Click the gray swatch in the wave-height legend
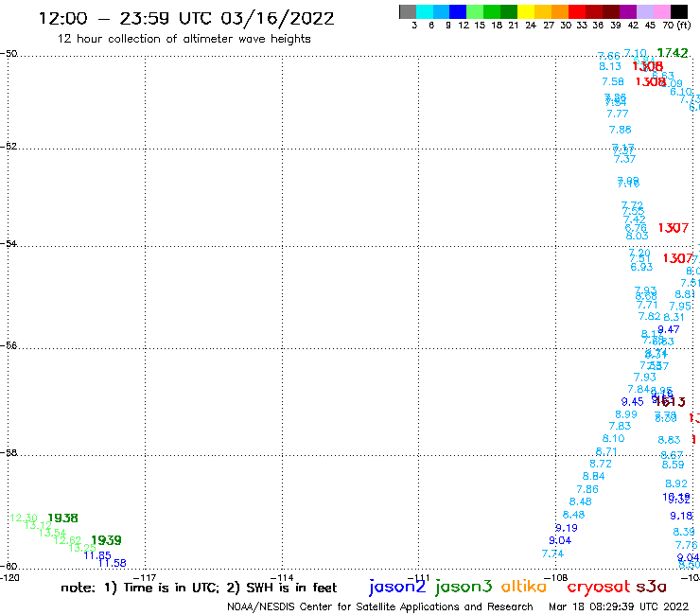The image size is (700, 615). click(x=408, y=11)
